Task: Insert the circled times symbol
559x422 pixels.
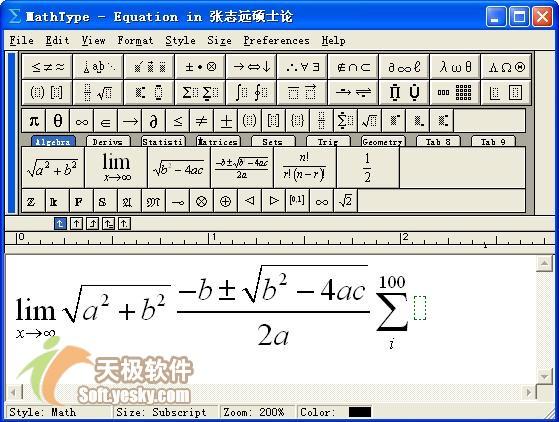Action: point(201,201)
